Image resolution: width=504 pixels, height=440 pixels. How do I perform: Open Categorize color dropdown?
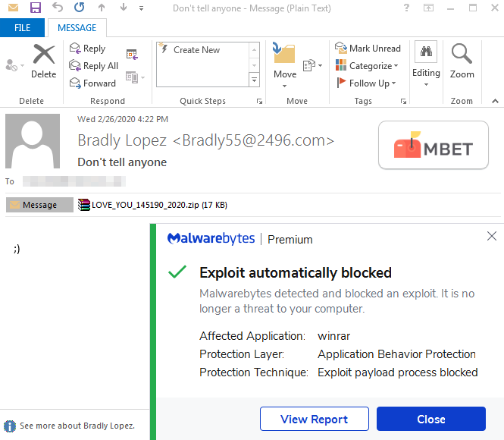pos(367,66)
